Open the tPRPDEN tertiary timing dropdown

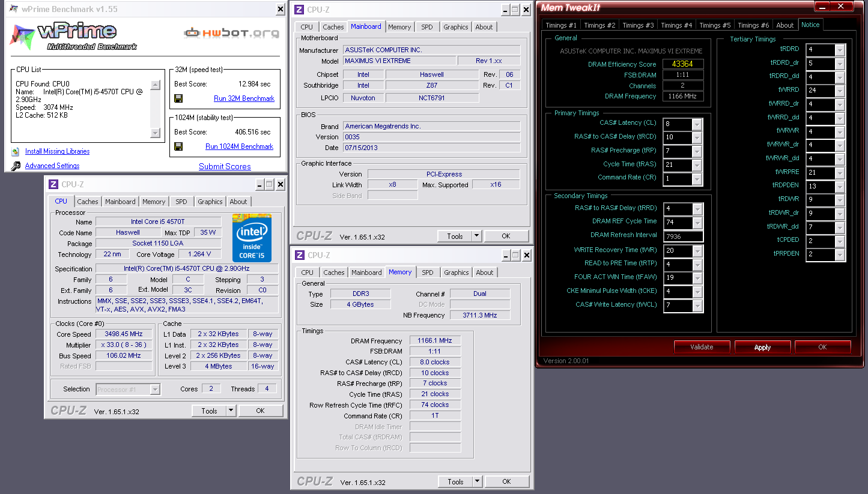tap(840, 255)
